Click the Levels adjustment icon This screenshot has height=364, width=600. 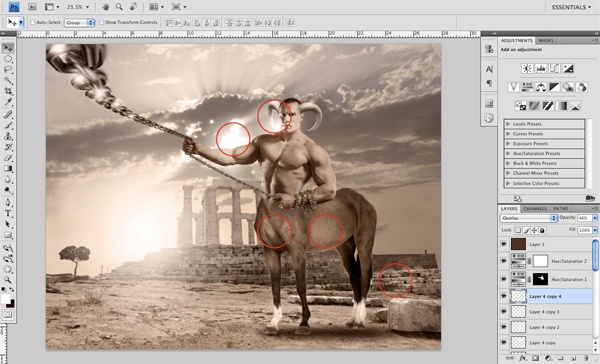(x=541, y=69)
